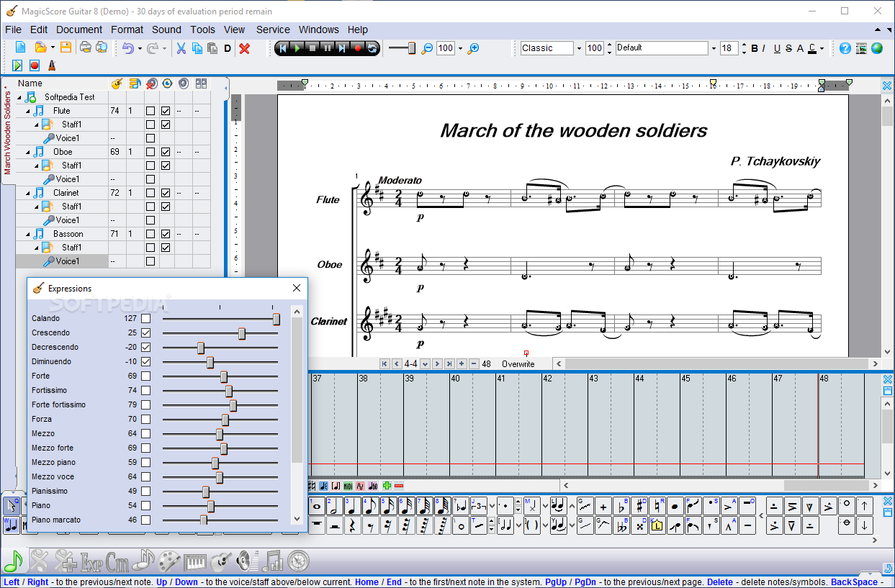
Task: Toggle Strikethrough text formatting
Action: coord(788,48)
